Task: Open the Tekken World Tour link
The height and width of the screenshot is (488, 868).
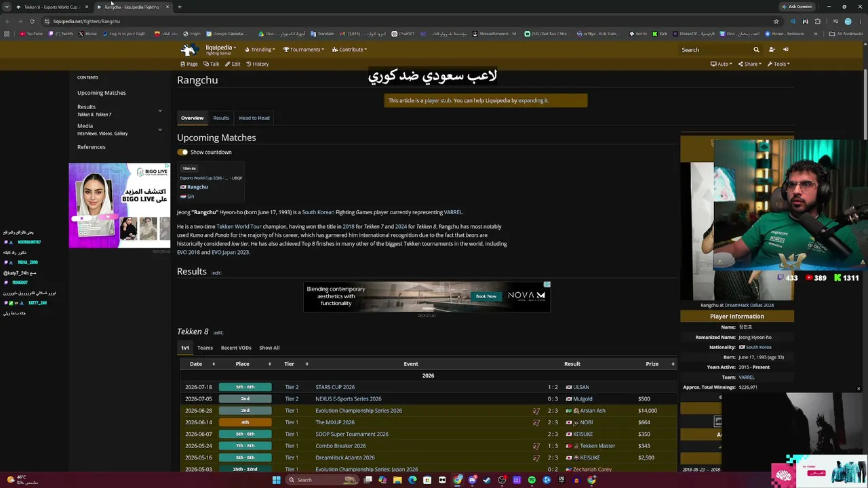Action: tap(239, 226)
